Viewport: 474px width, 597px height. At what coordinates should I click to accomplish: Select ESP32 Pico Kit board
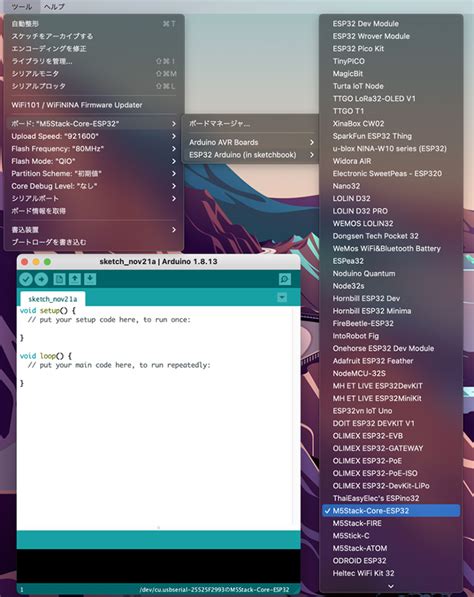(391, 49)
